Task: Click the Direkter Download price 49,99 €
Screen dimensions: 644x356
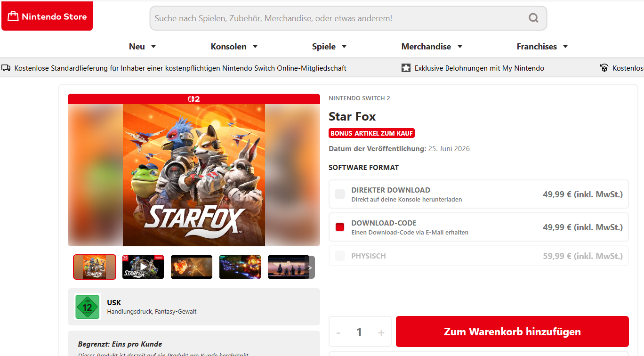Action: pos(583,194)
